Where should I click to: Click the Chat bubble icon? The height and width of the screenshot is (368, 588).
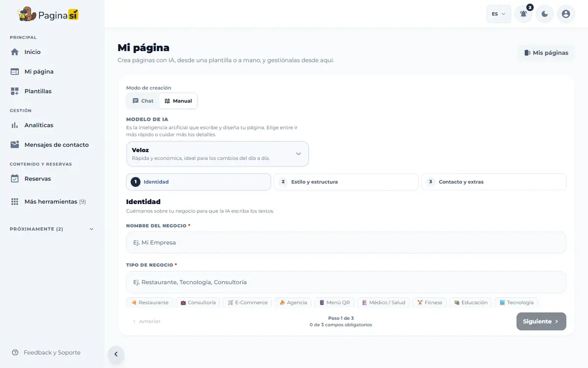coord(136,101)
